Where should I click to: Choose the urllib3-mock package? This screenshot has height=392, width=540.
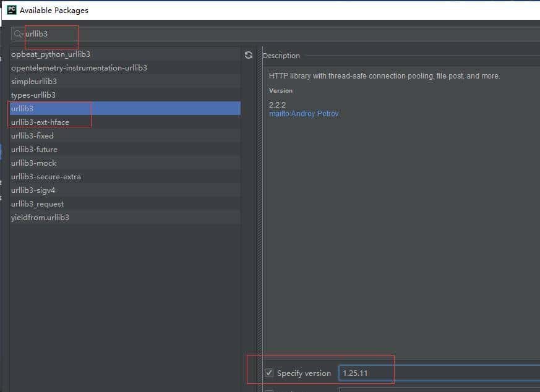(33, 163)
